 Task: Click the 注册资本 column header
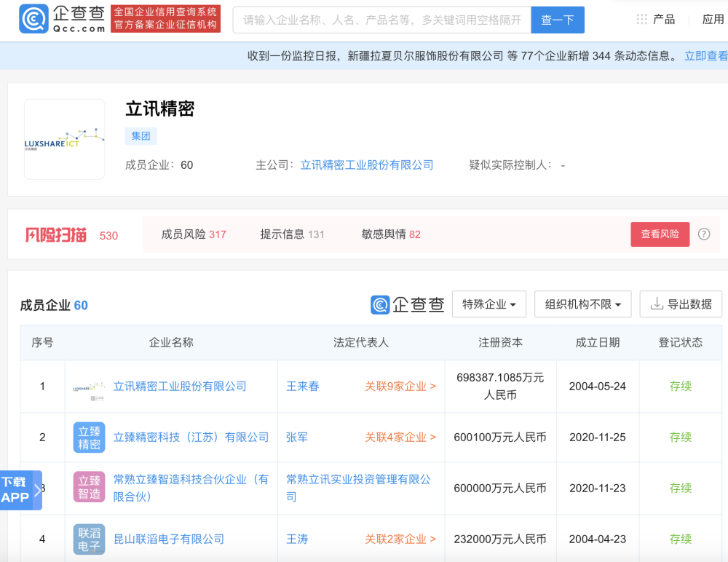[x=501, y=342]
